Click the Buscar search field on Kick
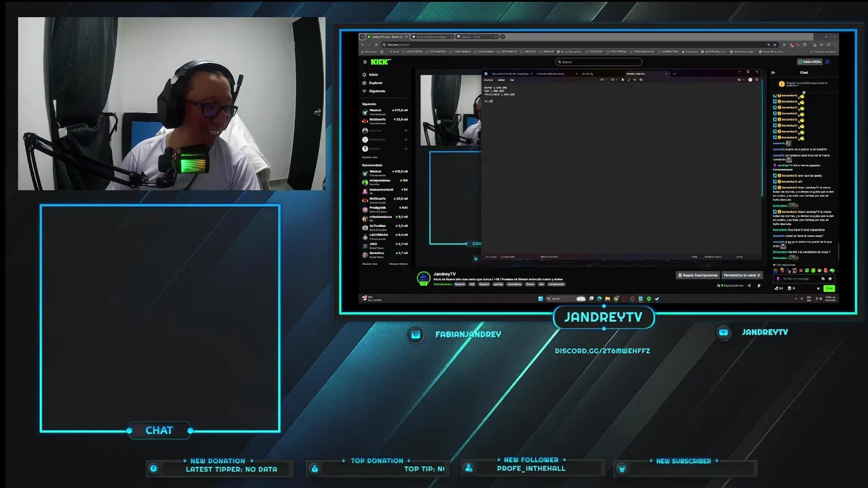 point(598,62)
